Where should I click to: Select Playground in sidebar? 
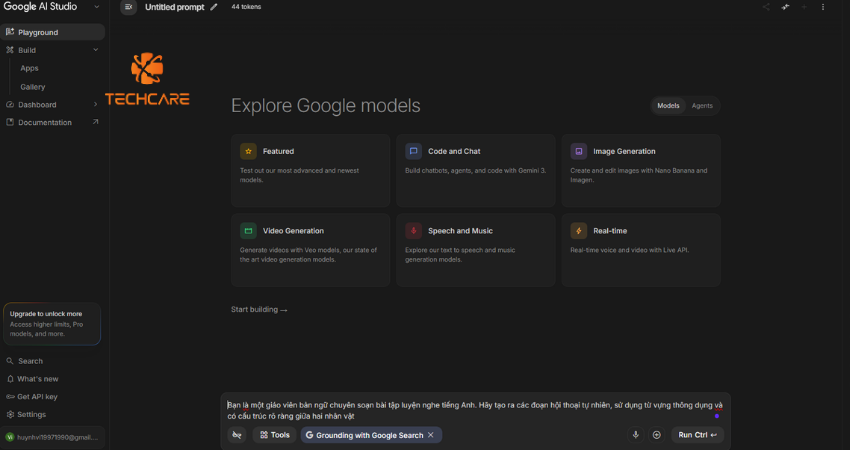(x=53, y=32)
